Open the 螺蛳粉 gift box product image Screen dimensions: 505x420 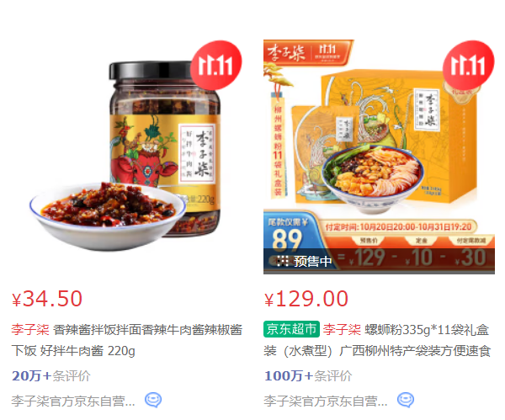coord(379,157)
